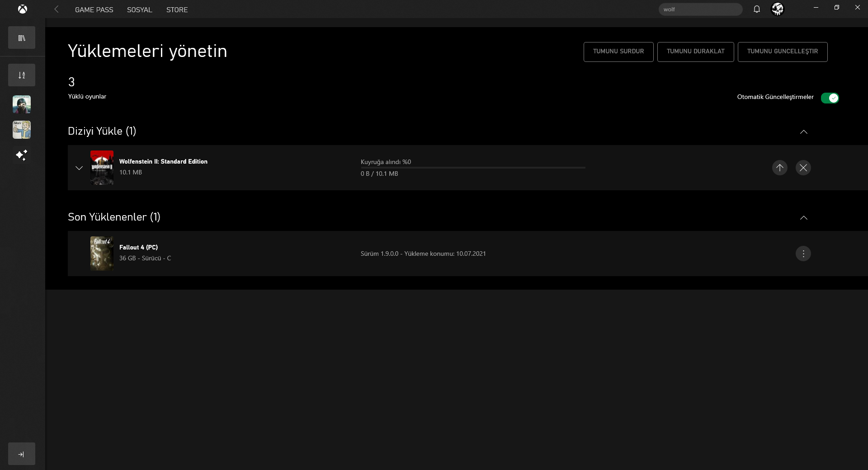Click the Kuyruğa alındı %0 status
Viewport: 868px width, 470px height.
(x=386, y=162)
